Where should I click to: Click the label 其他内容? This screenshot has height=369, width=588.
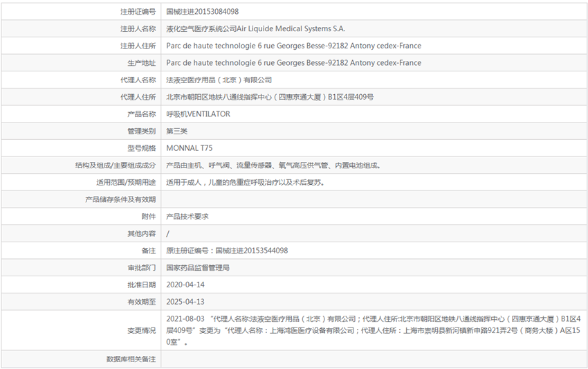141,233
